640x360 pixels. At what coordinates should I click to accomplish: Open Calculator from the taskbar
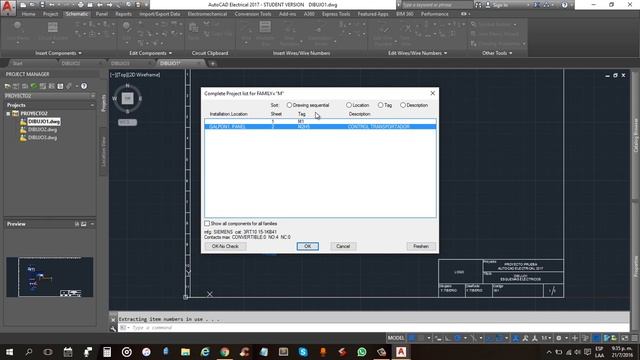(107, 352)
